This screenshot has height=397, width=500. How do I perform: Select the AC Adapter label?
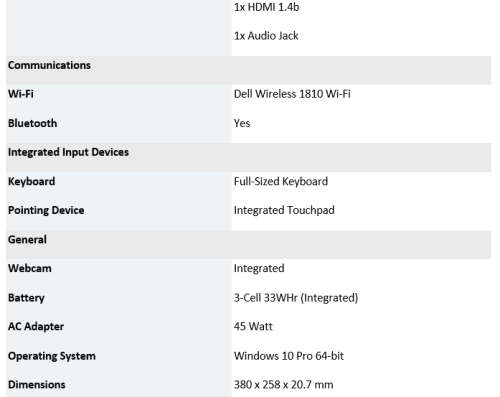pyautogui.click(x=36, y=326)
